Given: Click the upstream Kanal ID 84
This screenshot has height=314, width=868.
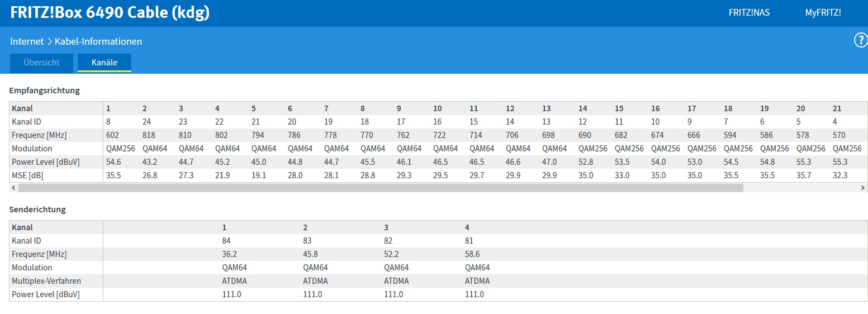Looking at the screenshot, I should click(x=227, y=241).
